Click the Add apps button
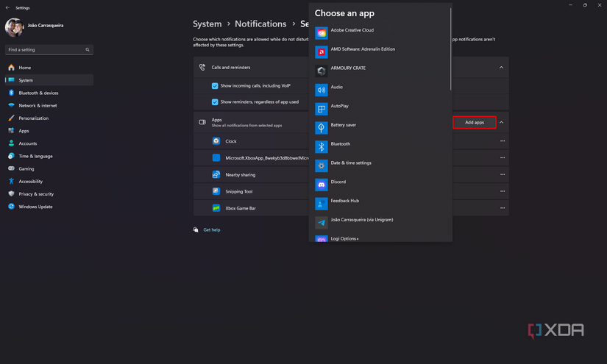This screenshot has height=364, width=607. pos(475,122)
